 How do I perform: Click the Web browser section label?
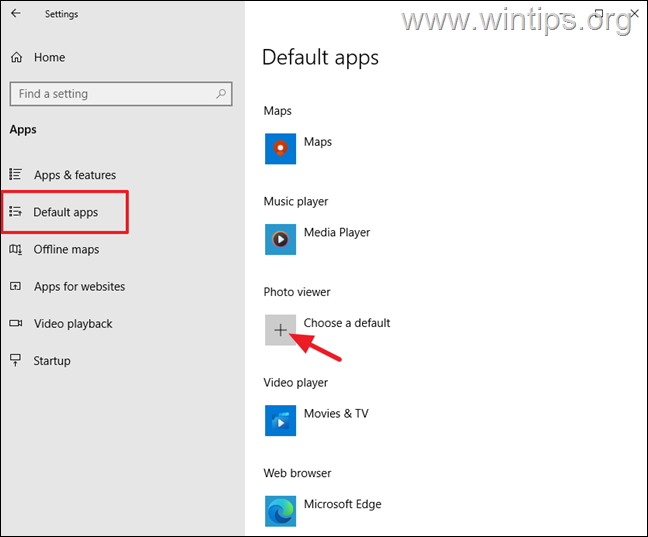click(x=297, y=473)
